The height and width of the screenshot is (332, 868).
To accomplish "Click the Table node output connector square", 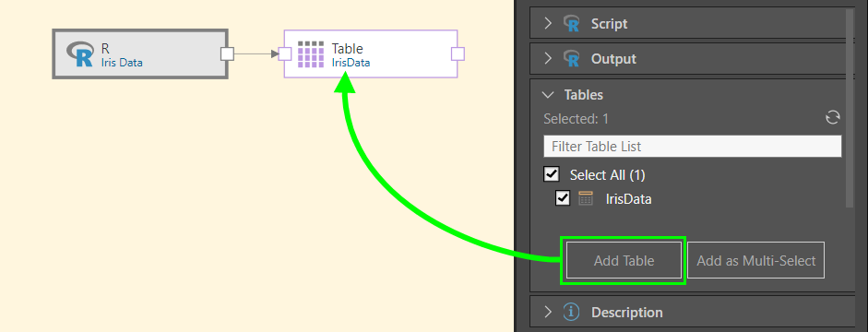I will point(458,53).
